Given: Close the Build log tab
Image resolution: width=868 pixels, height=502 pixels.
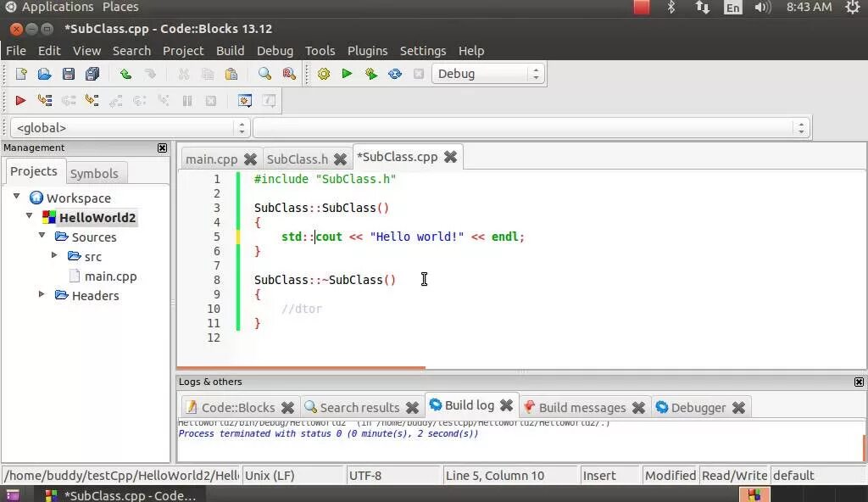Looking at the screenshot, I should (x=506, y=405).
